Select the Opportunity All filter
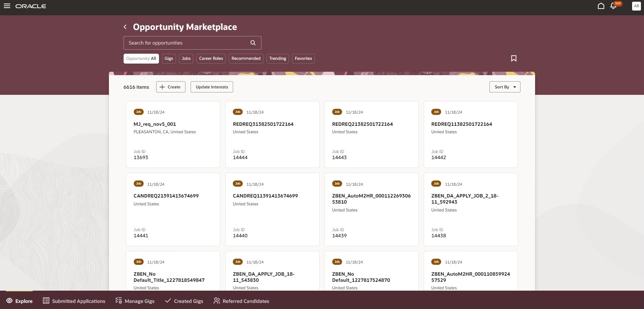 (141, 58)
